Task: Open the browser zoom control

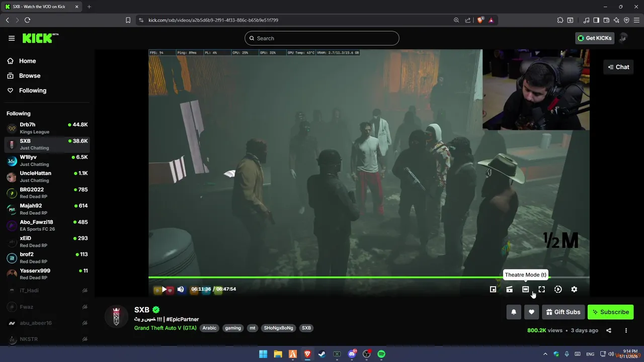Action: pyautogui.click(x=456, y=20)
